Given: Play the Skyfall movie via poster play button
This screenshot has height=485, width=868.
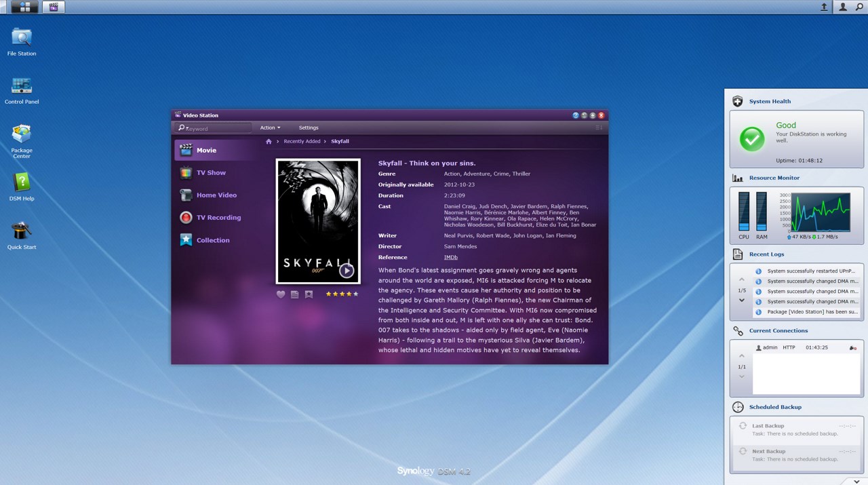Looking at the screenshot, I should click(347, 271).
